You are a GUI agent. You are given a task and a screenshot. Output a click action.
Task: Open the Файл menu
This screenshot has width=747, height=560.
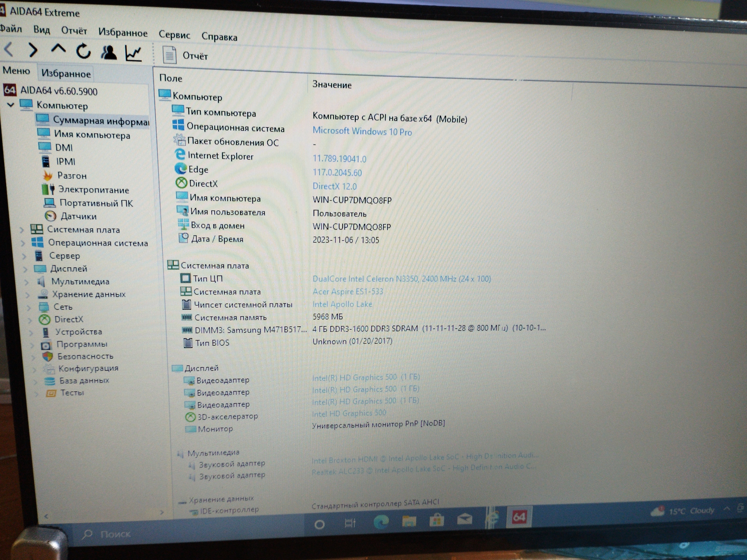[x=11, y=28]
